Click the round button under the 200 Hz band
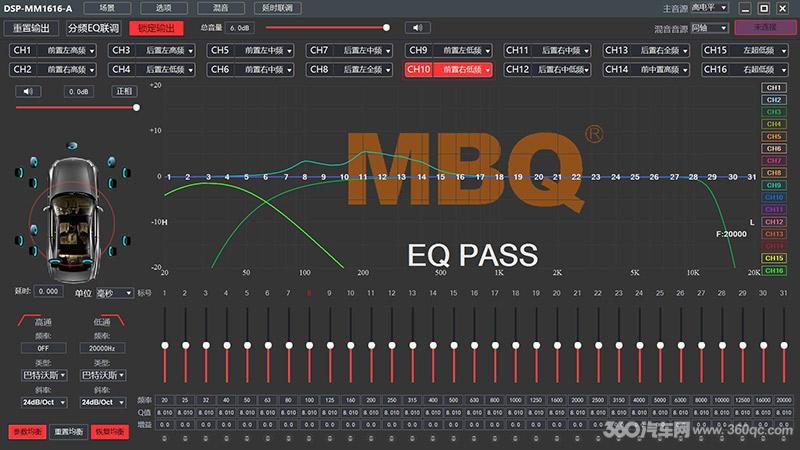This screenshot has width=800, height=450. pyautogui.click(x=371, y=438)
